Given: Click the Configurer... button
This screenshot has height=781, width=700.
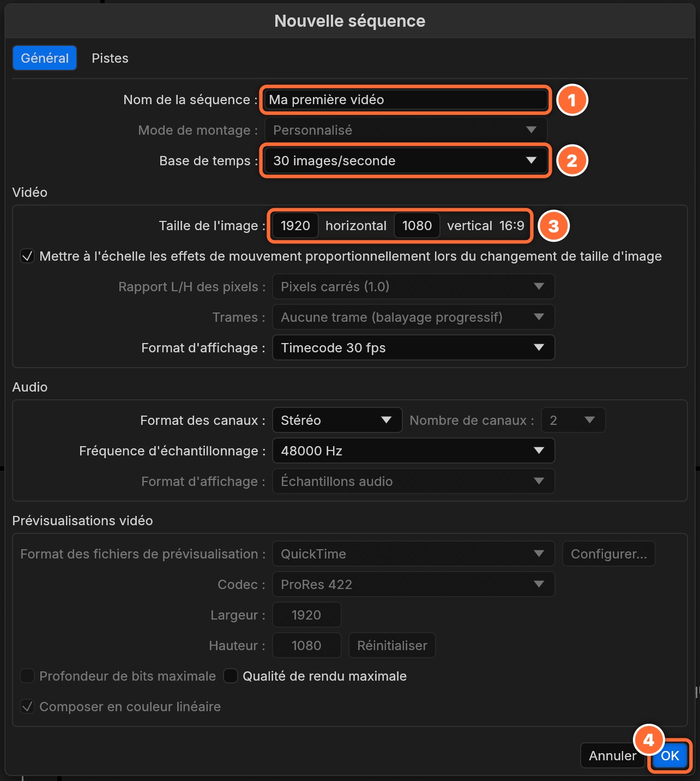Looking at the screenshot, I should 608,554.
